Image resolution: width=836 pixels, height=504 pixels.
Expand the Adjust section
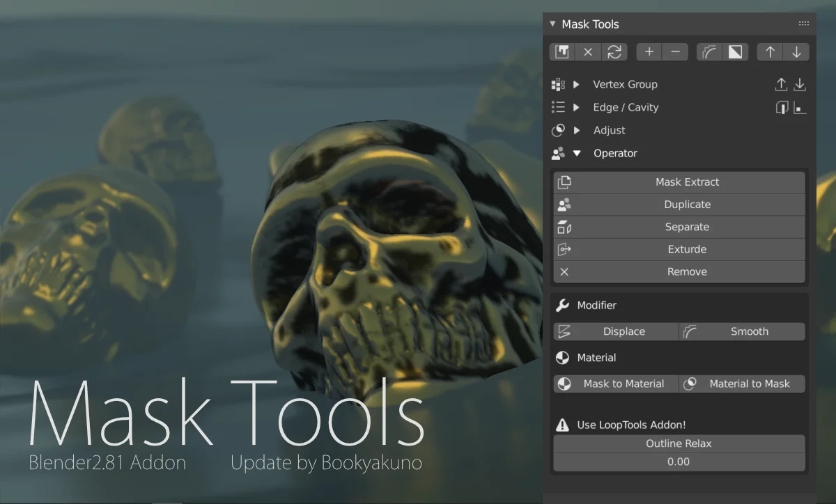click(x=575, y=130)
